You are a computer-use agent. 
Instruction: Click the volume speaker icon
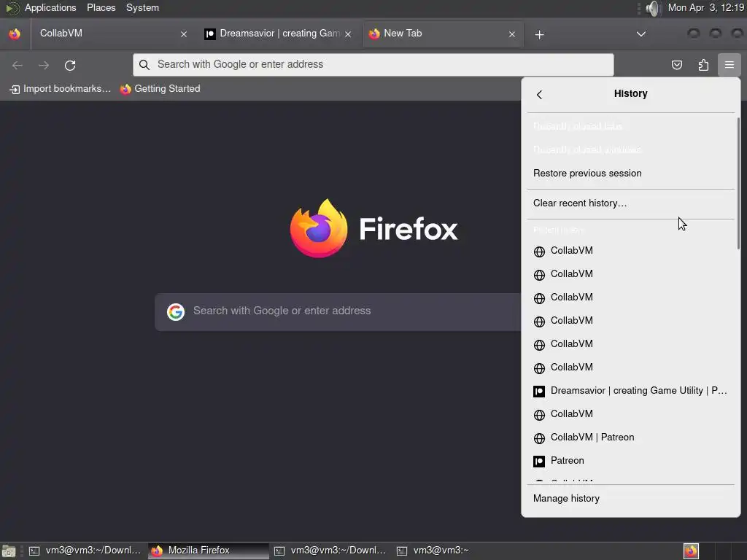(x=654, y=8)
